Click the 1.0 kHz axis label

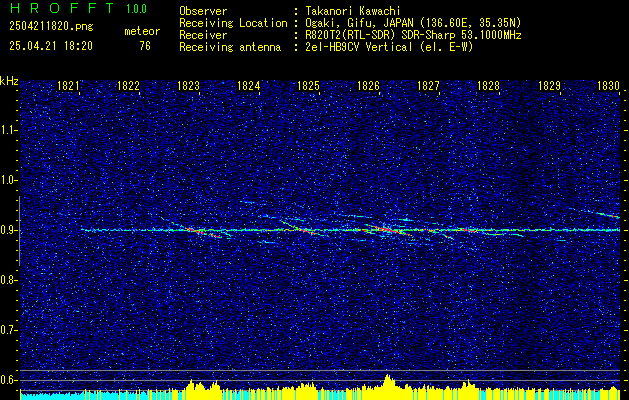[x=7, y=180]
